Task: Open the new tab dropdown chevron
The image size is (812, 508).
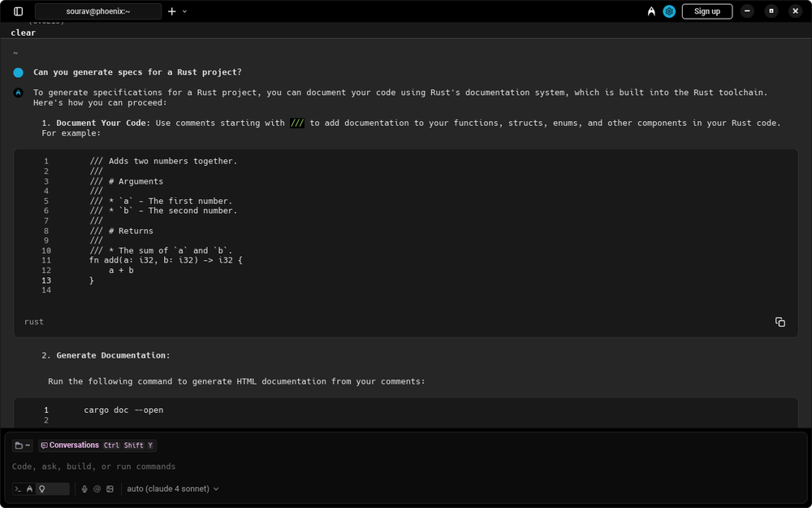Action: pos(184,11)
